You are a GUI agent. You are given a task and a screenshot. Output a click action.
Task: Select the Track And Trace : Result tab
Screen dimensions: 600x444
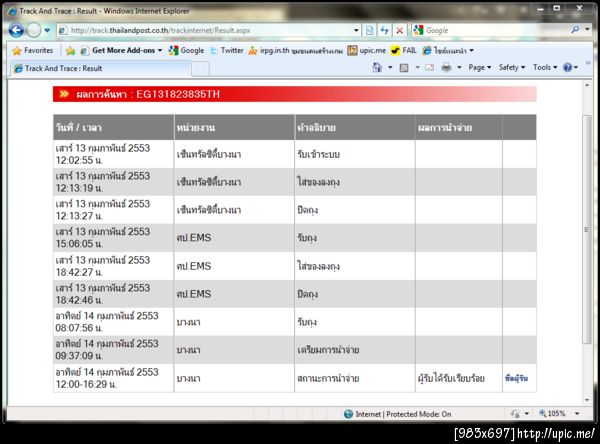coord(99,69)
